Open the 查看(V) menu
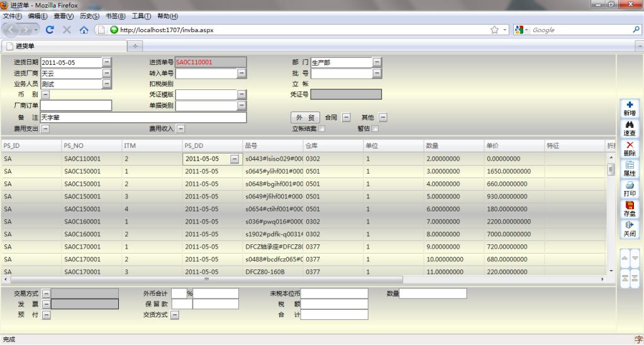Image resolution: width=644 pixels, height=345 pixels. pyautogui.click(x=64, y=16)
